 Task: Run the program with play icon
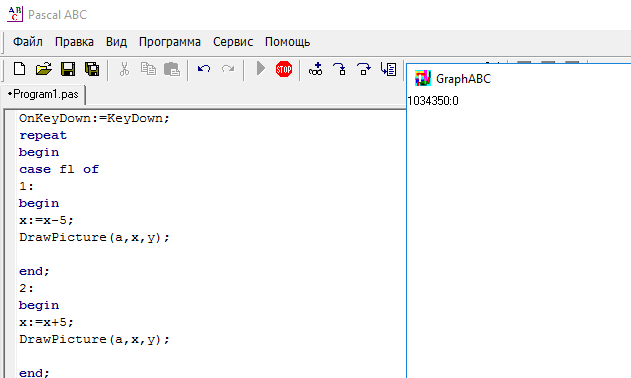(x=261, y=68)
